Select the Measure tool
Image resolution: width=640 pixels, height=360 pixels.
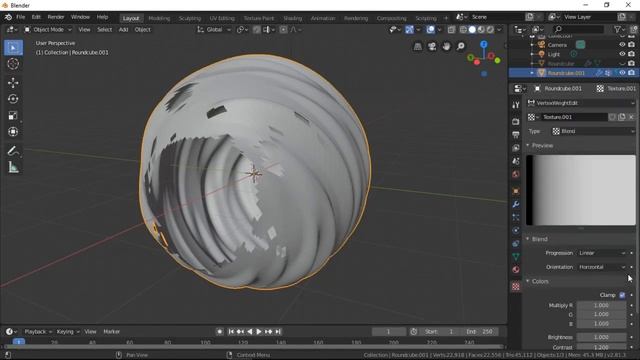[x=13, y=167]
